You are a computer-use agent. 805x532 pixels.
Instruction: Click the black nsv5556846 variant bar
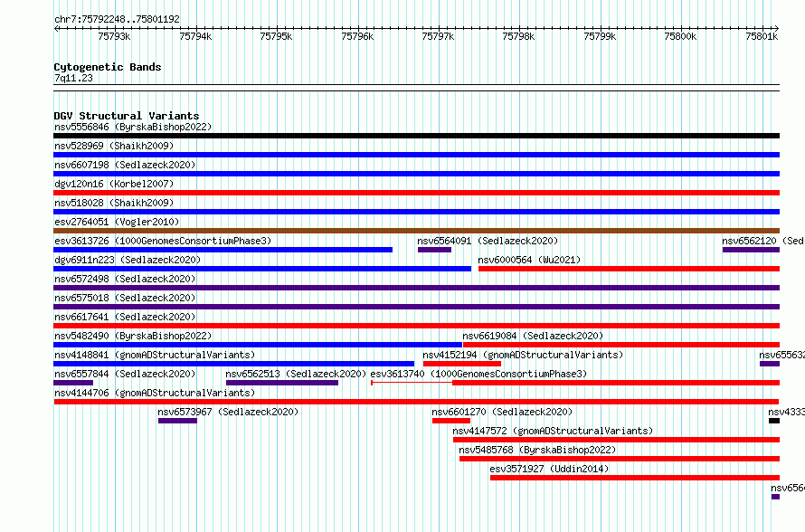click(416, 136)
